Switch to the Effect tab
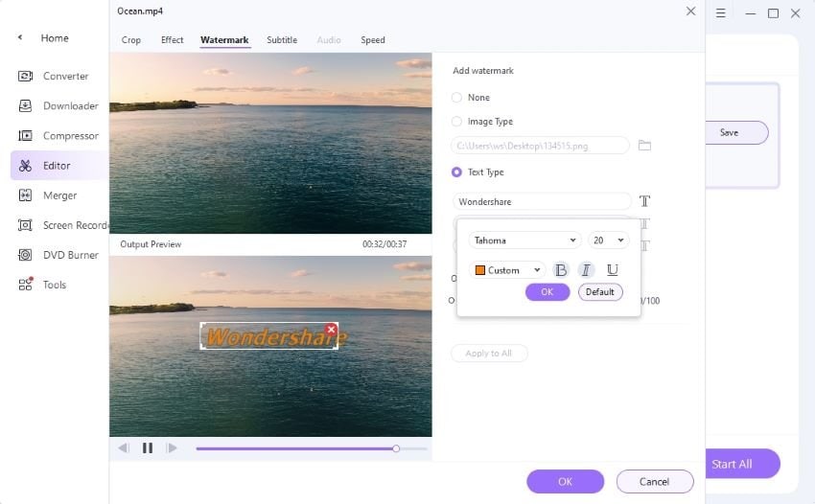This screenshot has width=815, height=504. pos(172,40)
